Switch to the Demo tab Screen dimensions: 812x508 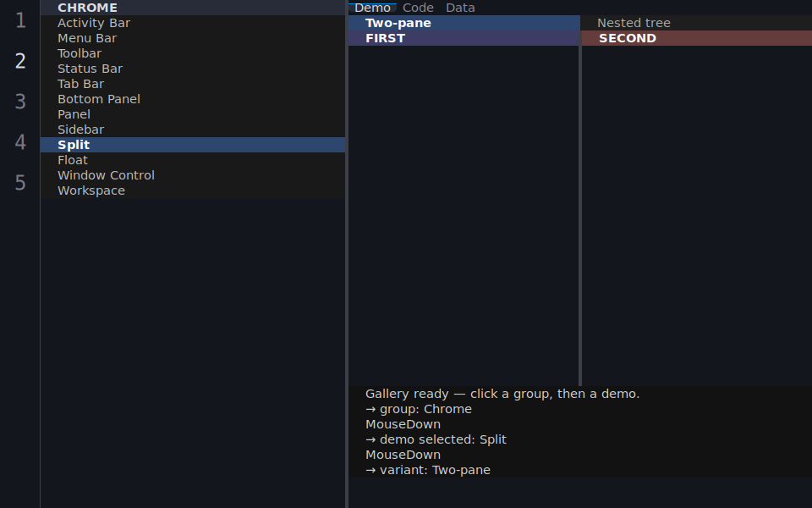point(372,8)
